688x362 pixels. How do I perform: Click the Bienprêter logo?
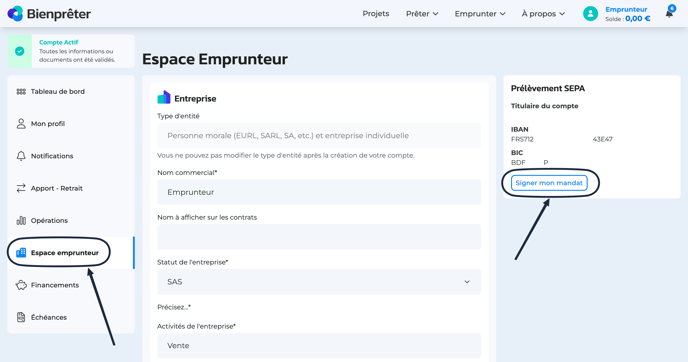coord(49,14)
